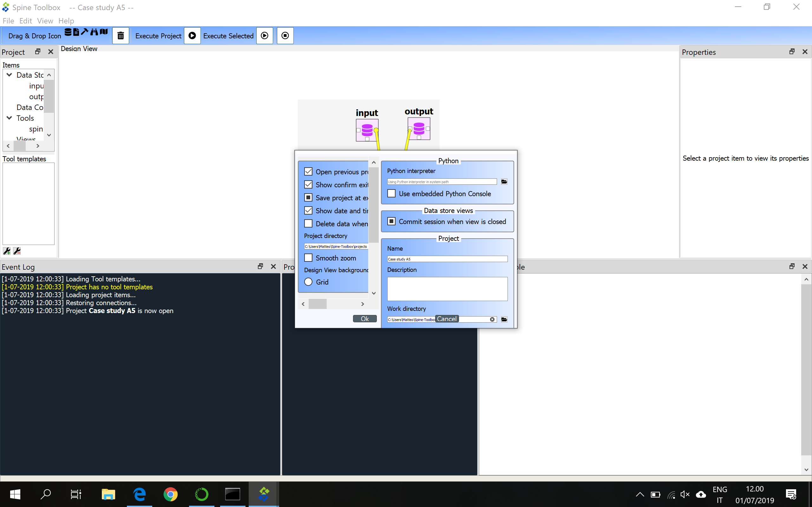Select the View binoculars icon in the toolbar
The width and height of the screenshot is (812, 507).
coord(94,32)
